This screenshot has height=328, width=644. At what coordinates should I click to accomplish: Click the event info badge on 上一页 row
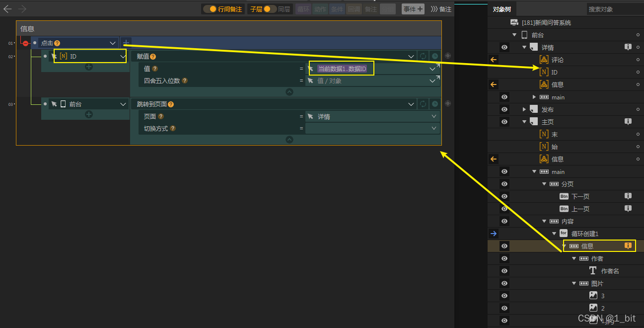click(628, 209)
